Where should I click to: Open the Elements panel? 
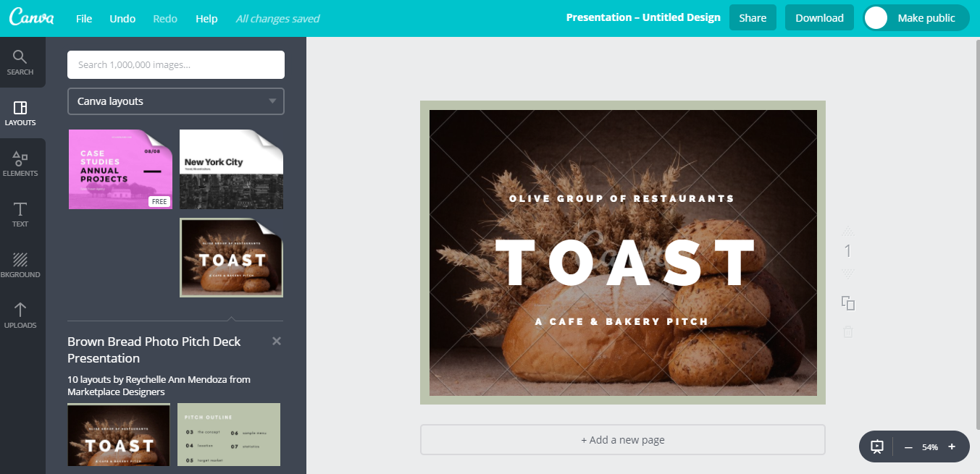pyautogui.click(x=20, y=164)
